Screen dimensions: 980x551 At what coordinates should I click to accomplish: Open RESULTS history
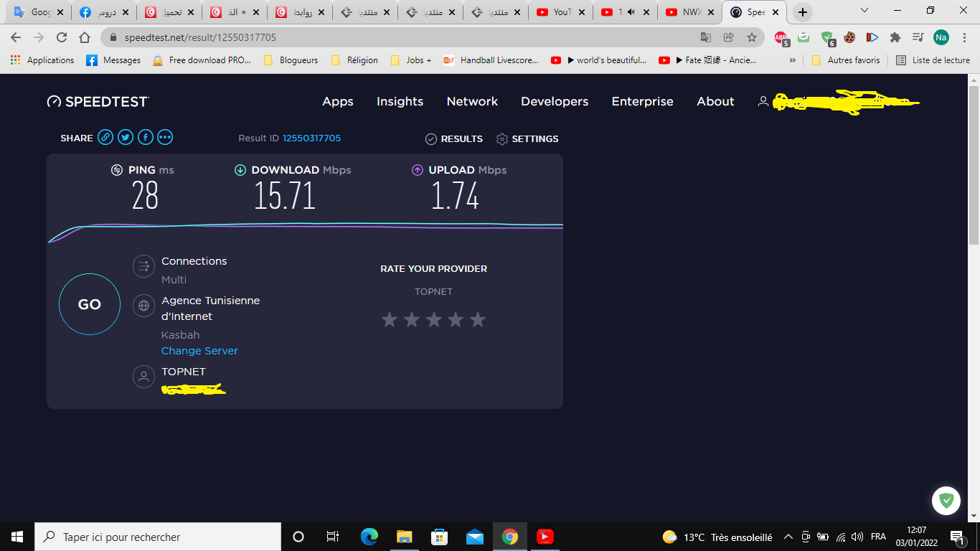453,138
